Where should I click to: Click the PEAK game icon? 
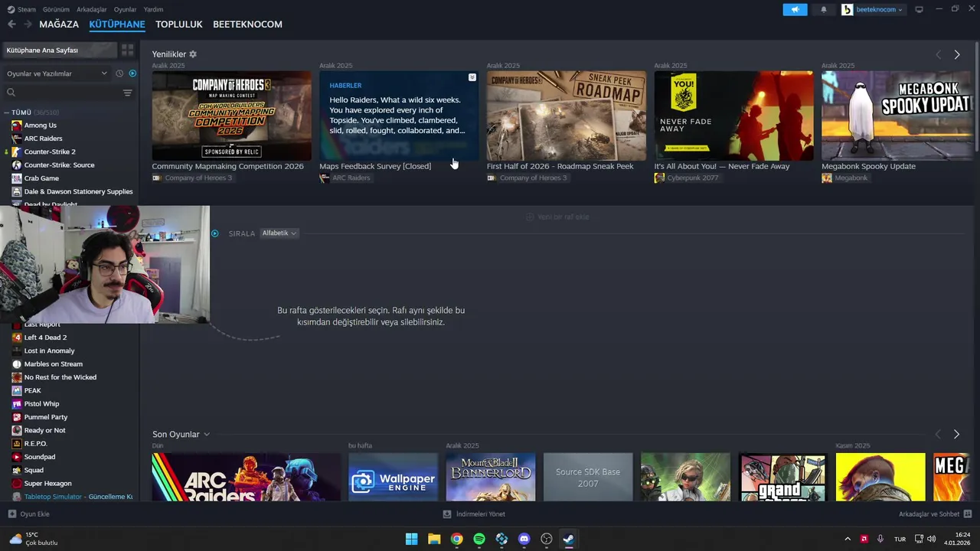(x=17, y=390)
